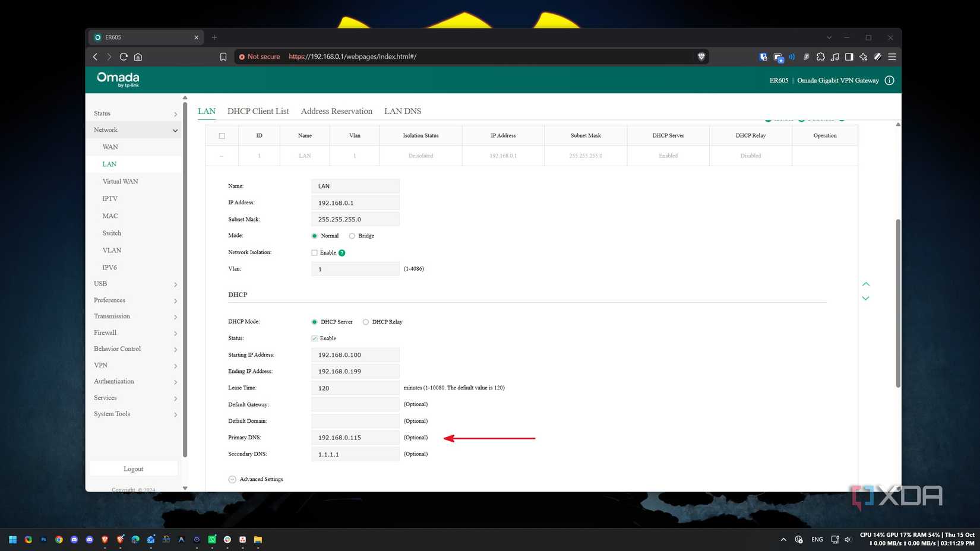The image size is (980, 551).
Task: Toggle the browser sidebar panel icon
Action: 849,56
